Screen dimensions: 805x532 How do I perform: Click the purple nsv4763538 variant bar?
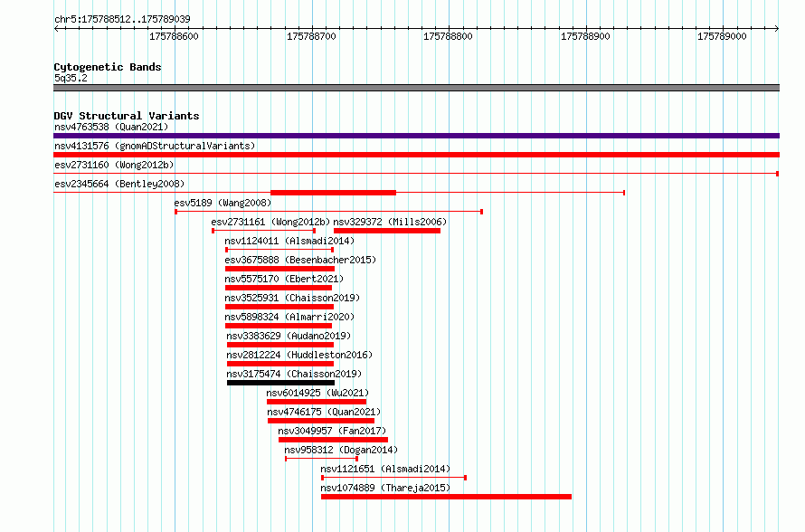[416, 136]
